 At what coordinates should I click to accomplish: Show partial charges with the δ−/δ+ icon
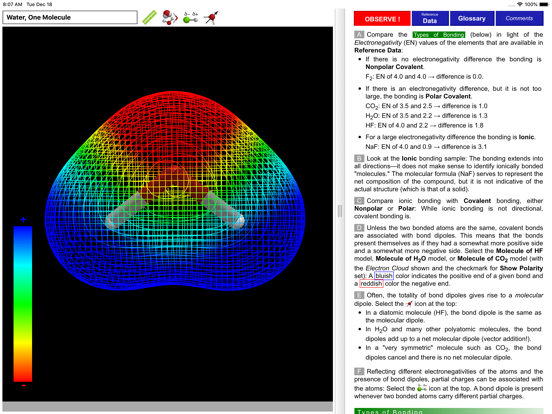tap(191, 18)
